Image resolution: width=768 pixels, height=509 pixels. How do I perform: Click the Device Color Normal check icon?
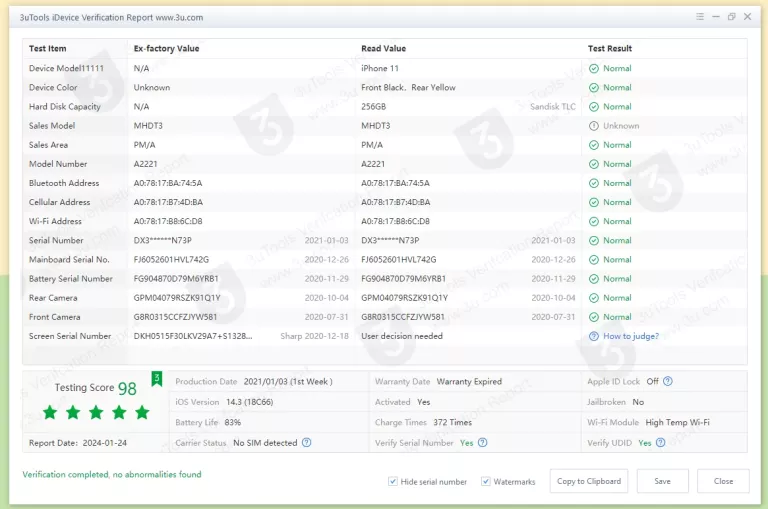pyautogui.click(x=594, y=88)
